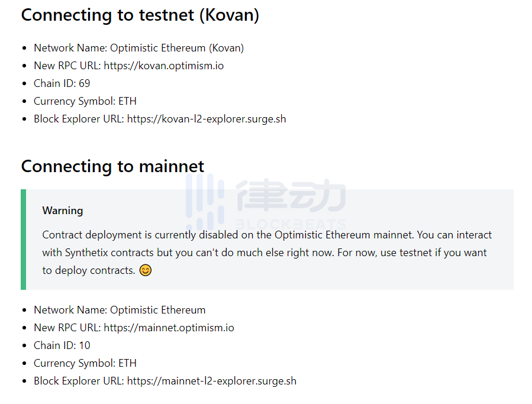Image resolution: width=532 pixels, height=404 pixels.
Task: Open the https://mainnet.optimism.io RPC URL
Action: coord(169,328)
